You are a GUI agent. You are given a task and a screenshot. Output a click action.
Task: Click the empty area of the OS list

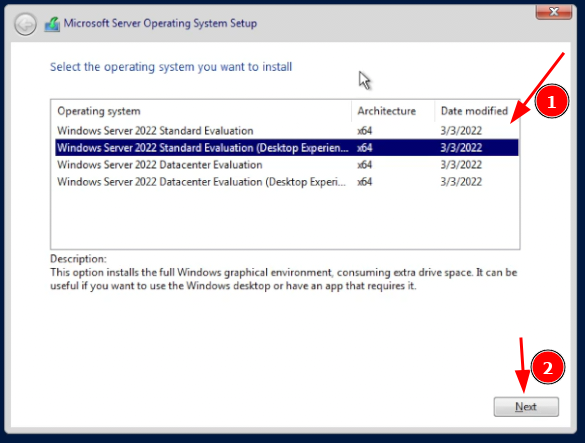click(285, 219)
